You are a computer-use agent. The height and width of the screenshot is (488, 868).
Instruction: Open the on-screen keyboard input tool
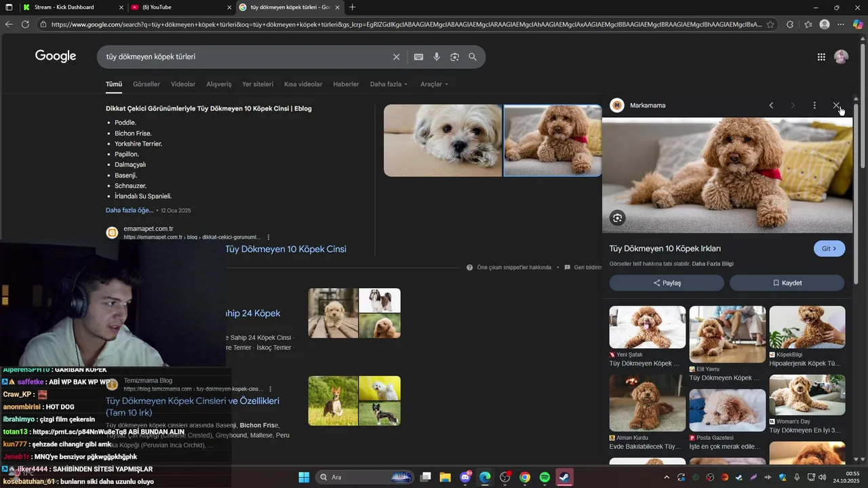pyautogui.click(x=418, y=57)
